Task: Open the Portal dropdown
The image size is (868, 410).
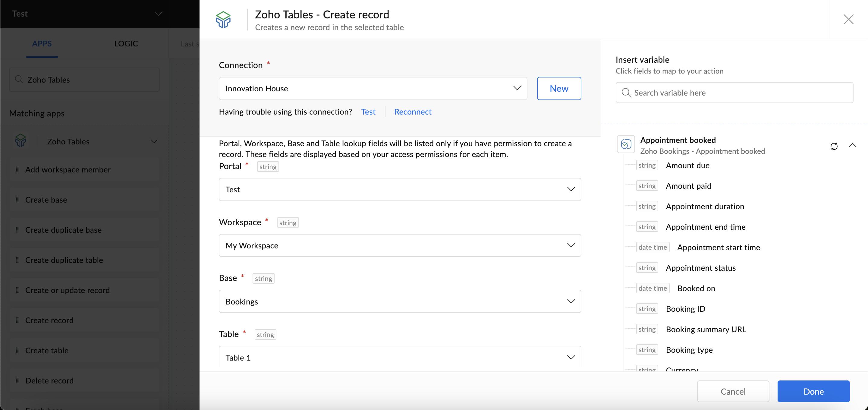Action: coord(400,190)
